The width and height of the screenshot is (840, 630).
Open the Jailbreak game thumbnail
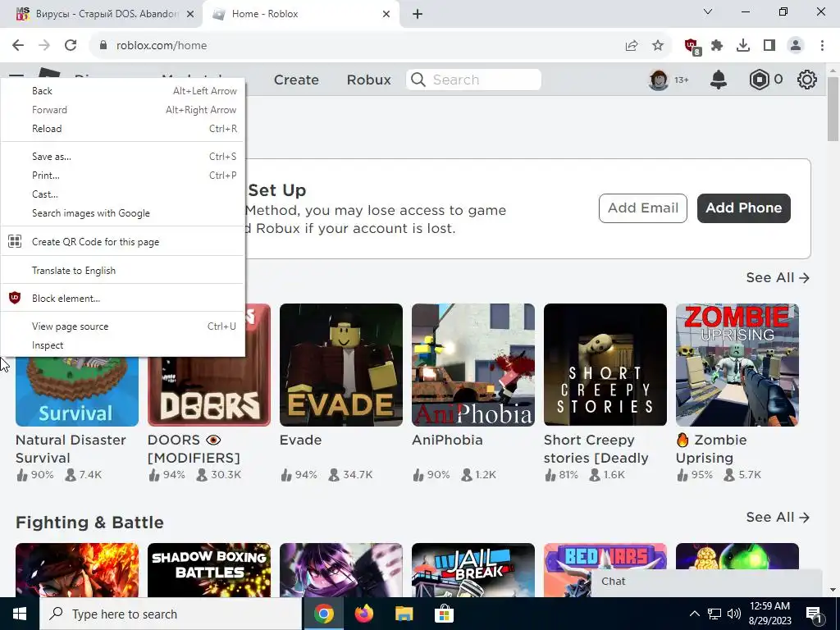tap(473, 570)
